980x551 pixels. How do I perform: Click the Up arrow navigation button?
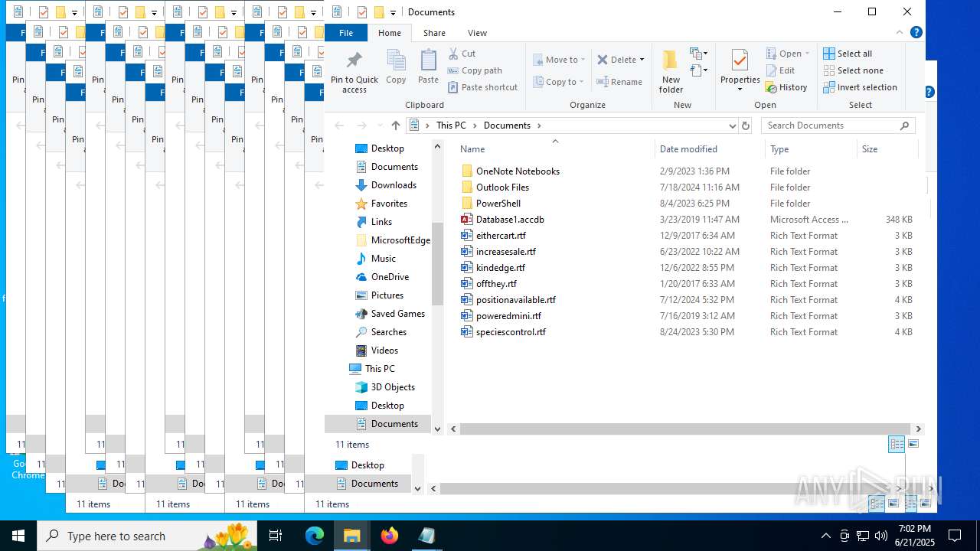[395, 126]
